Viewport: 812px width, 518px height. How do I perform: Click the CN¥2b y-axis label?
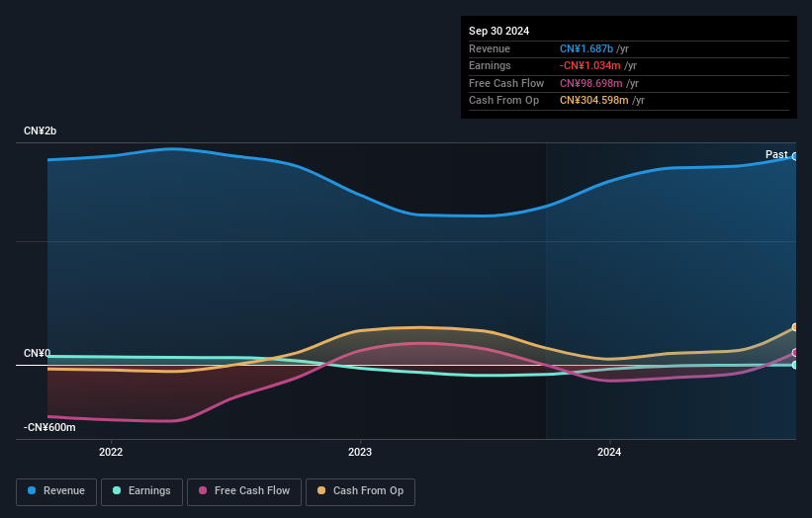point(40,130)
